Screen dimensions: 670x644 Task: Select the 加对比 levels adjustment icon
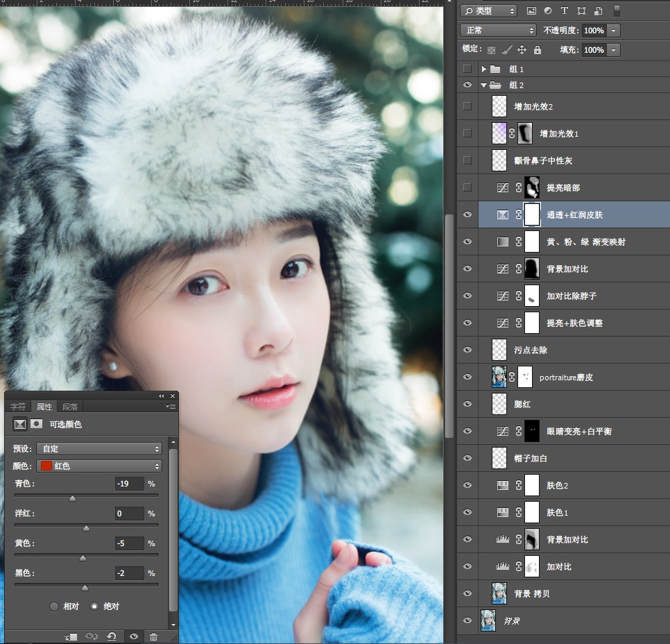(x=502, y=566)
